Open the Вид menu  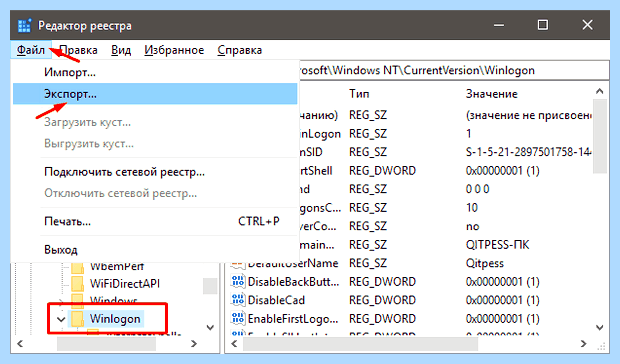[x=121, y=50]
